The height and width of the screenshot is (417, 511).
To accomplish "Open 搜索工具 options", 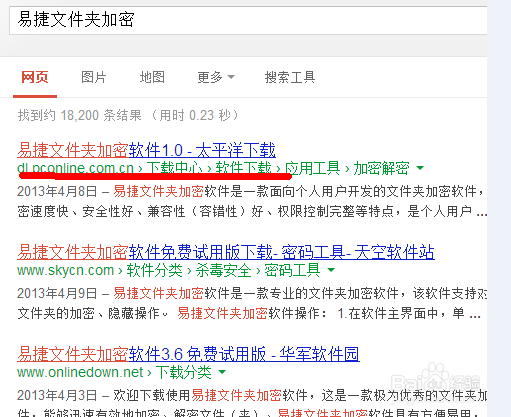I will [x=290, y=77].
